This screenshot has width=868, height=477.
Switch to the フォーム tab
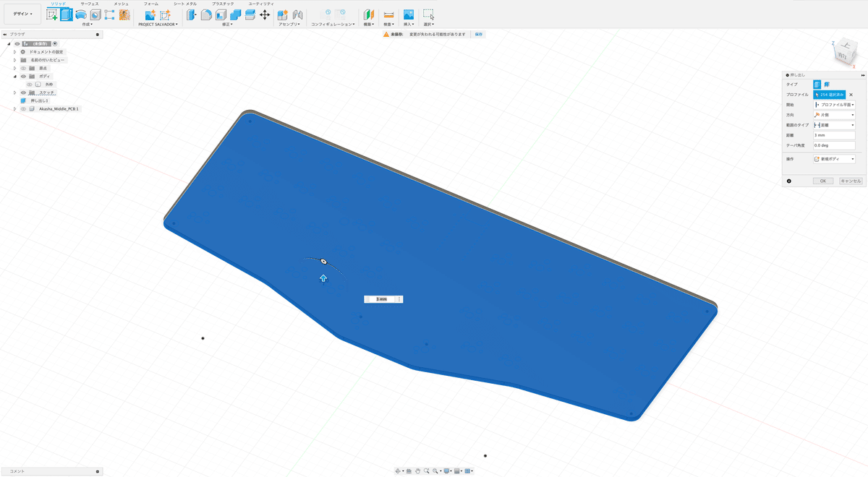(x=150, y=4)
